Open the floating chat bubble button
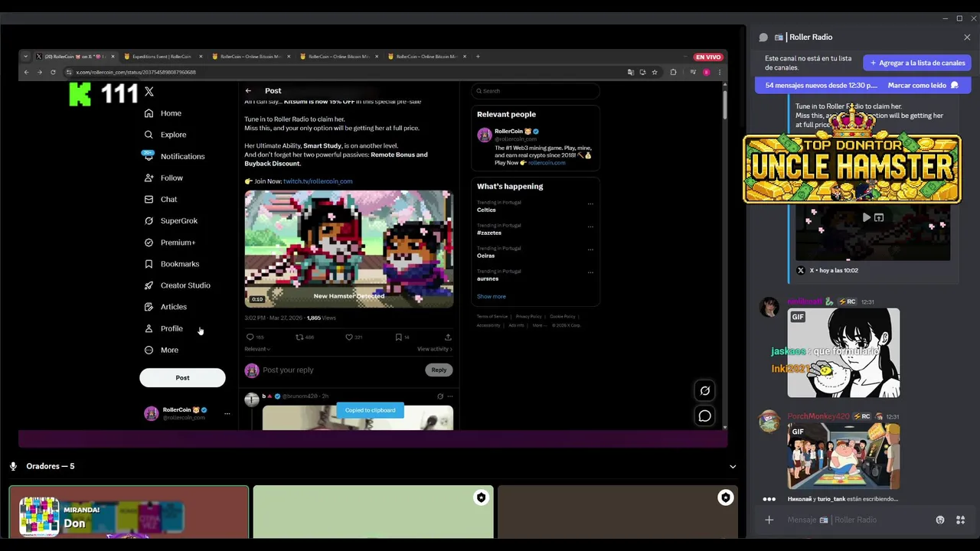980x551 pixels. 704,416
